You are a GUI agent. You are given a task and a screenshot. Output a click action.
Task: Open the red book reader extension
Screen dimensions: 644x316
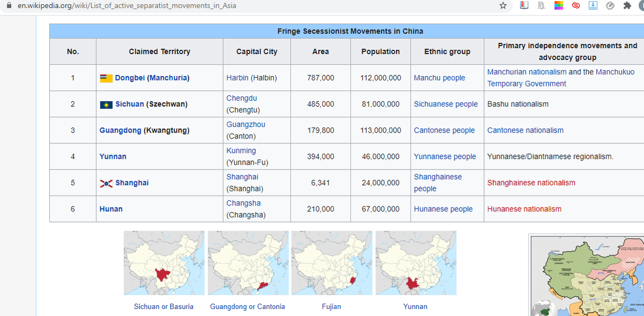click(525, 6)
